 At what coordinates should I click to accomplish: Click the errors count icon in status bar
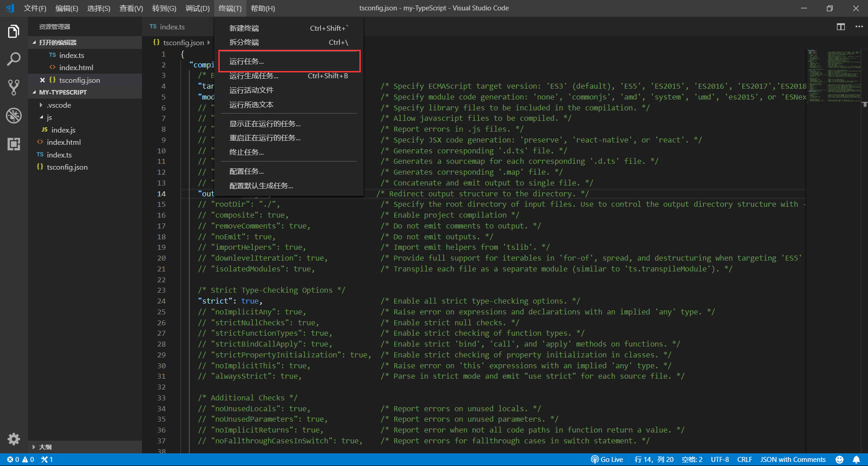click(x=13, y=459)
